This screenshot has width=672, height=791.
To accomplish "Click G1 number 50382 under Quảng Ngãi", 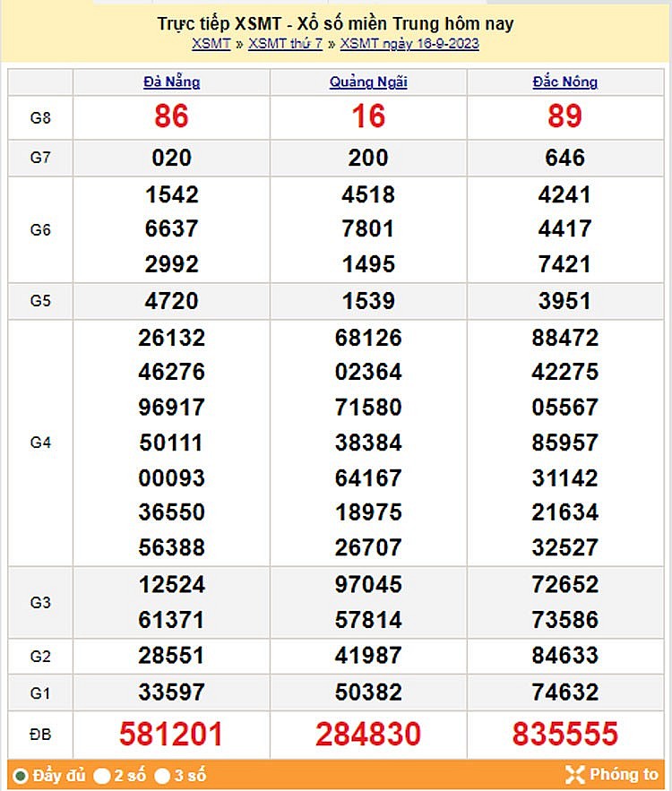I will 368,692.
